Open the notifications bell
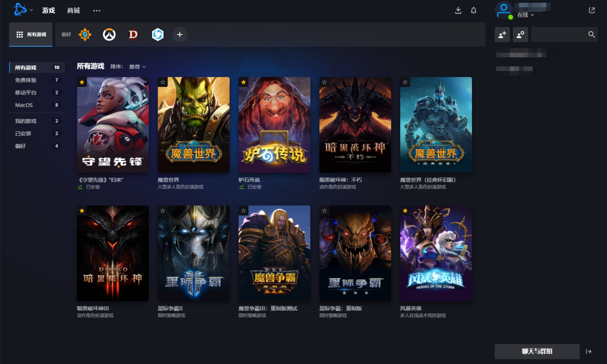Screen dimensions: 607x364 coord(473,11)
